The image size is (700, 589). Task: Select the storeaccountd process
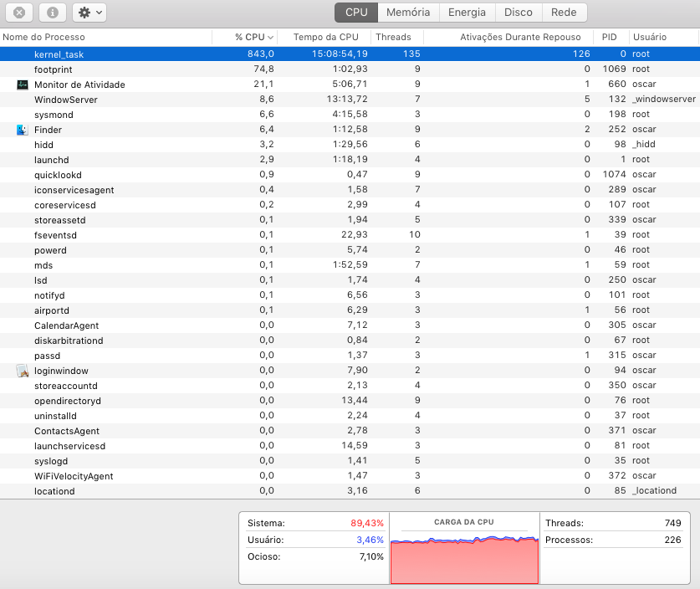(x=350, y=386)
